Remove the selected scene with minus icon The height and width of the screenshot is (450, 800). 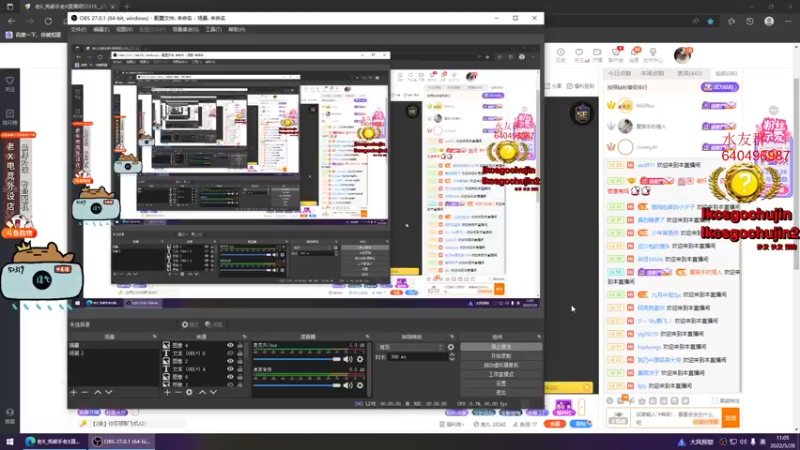click(85, 392)
